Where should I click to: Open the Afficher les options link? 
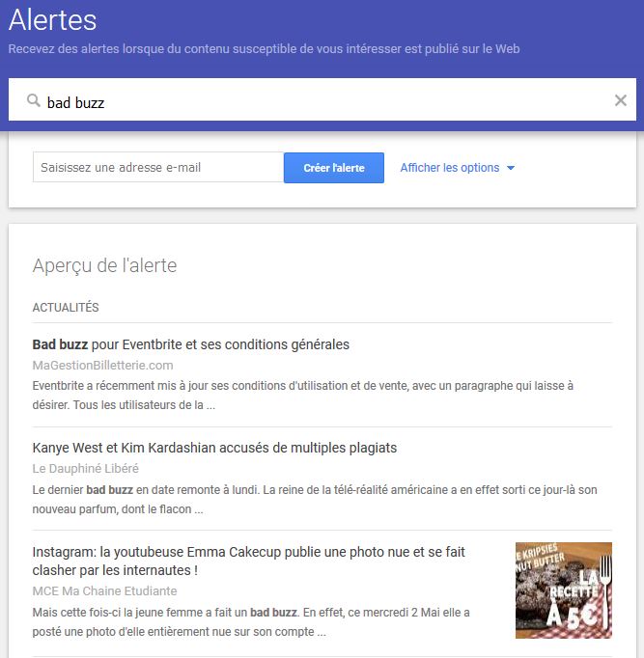click(x=450, y=168)
